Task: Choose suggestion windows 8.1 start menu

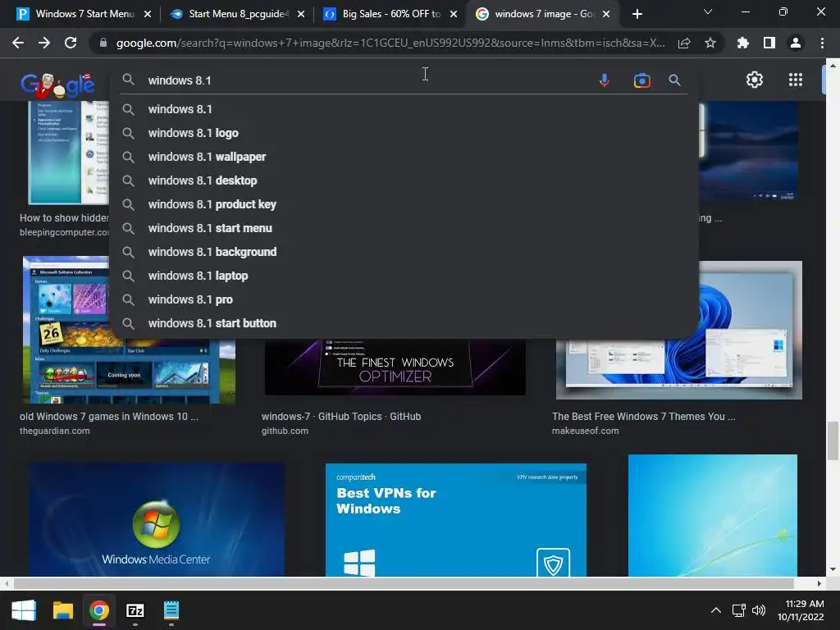Action: pyautogui.click(x=404, y=228)
